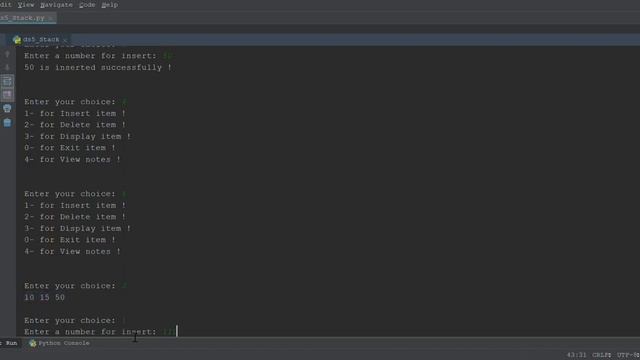This screenshot has width=640, height=360.
Task: Toggle scroll to end in run toolbar
Action: (x=7, y=95)
